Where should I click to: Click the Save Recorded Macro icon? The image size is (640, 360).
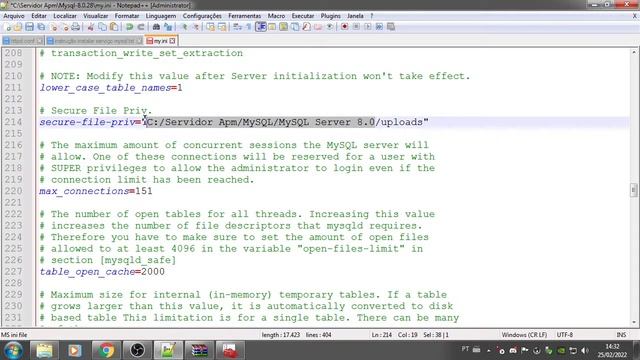pos(391,27)
